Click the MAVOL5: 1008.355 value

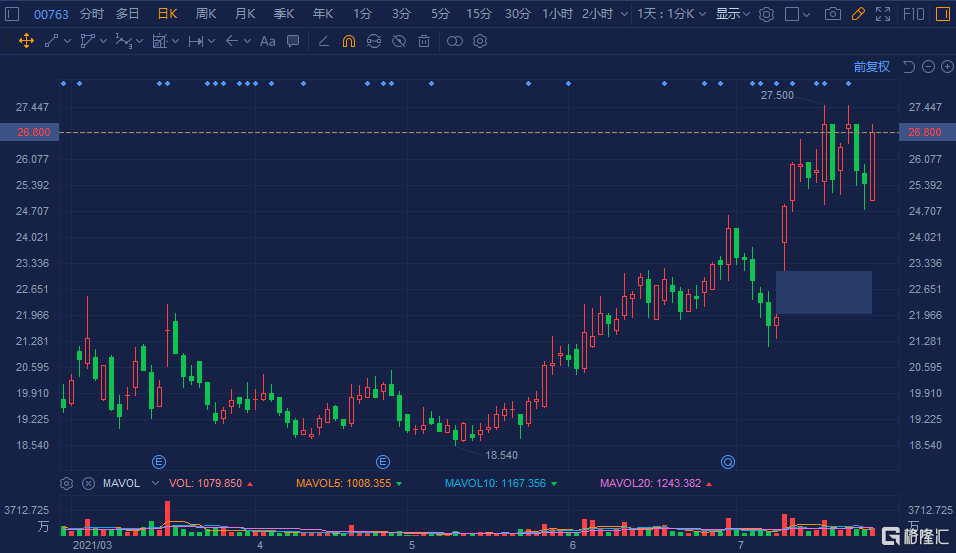tap(343, 483)
